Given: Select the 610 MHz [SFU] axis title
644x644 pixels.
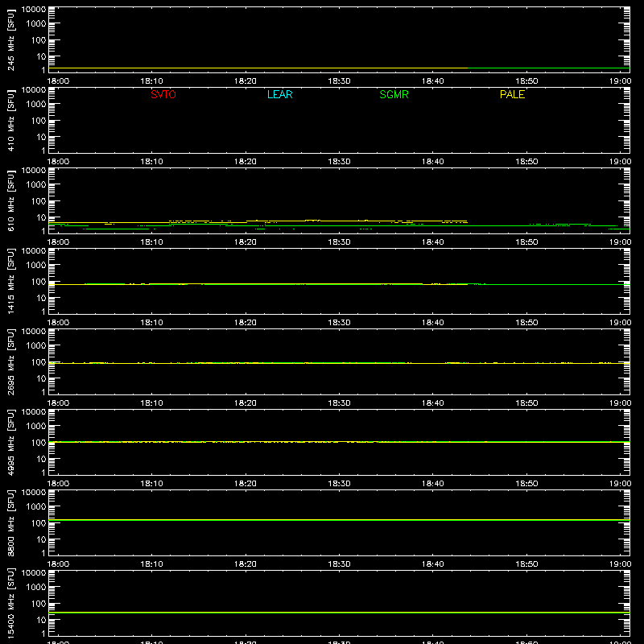Looking at the screenshot, I should [11, 200].
